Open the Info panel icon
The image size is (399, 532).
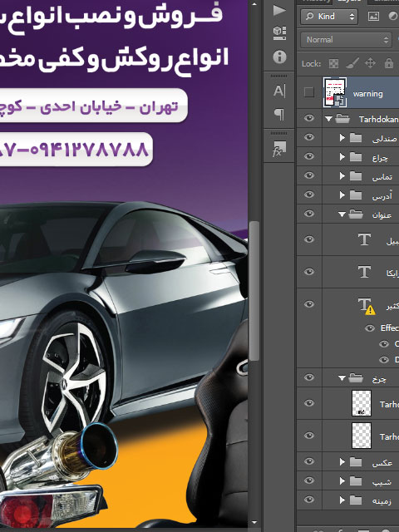pos(279,57)
